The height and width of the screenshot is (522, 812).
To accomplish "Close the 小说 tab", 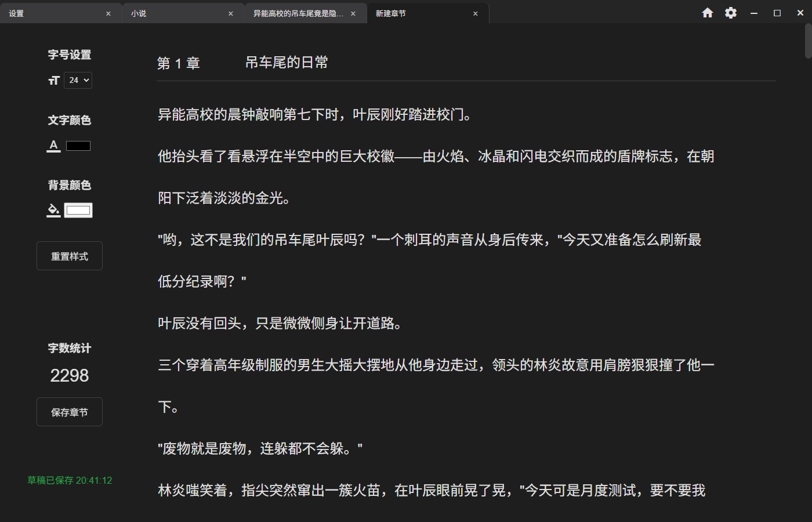I will click(x=230, y=13).
